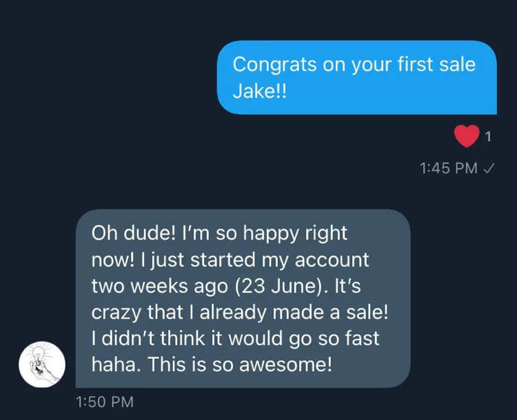Click the 1:45 PM timestamp

[x=448, y=169]
